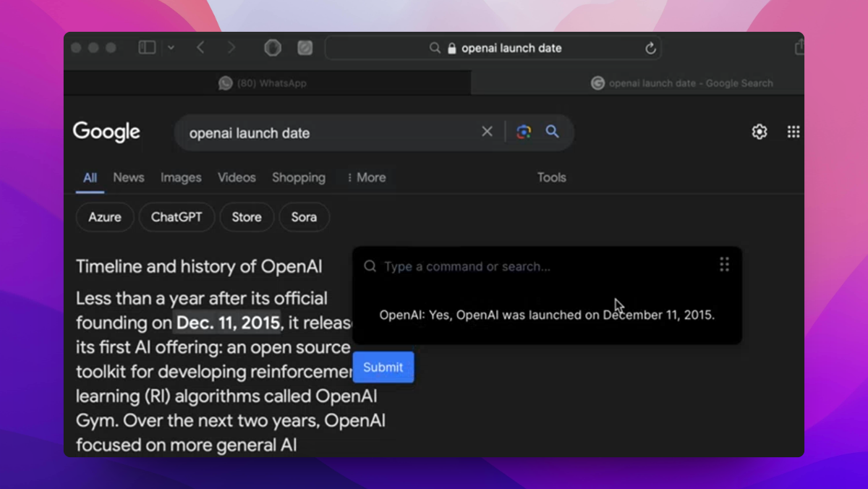The width and height of the screenshot is (868, 489).
Task: Reload the page with refresh icon
Action: (650, 48)
